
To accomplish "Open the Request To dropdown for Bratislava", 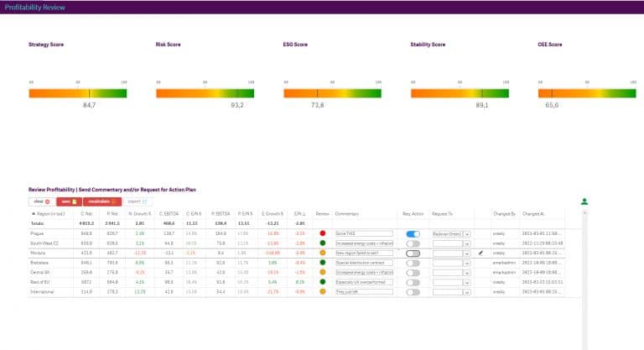I will pyautogui.click(x=466, y=263).
